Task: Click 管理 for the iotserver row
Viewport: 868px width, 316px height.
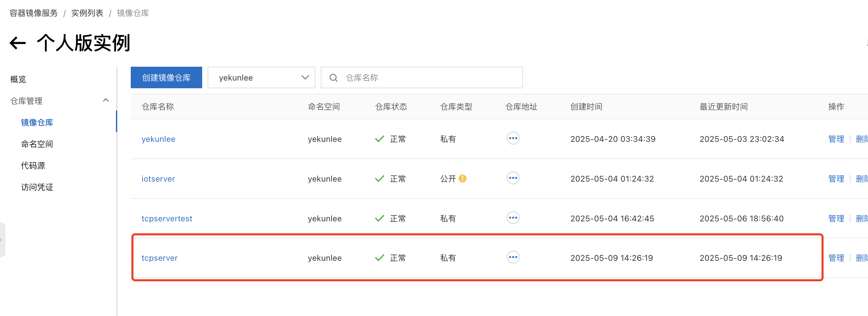Action: (x=836, y=179)
